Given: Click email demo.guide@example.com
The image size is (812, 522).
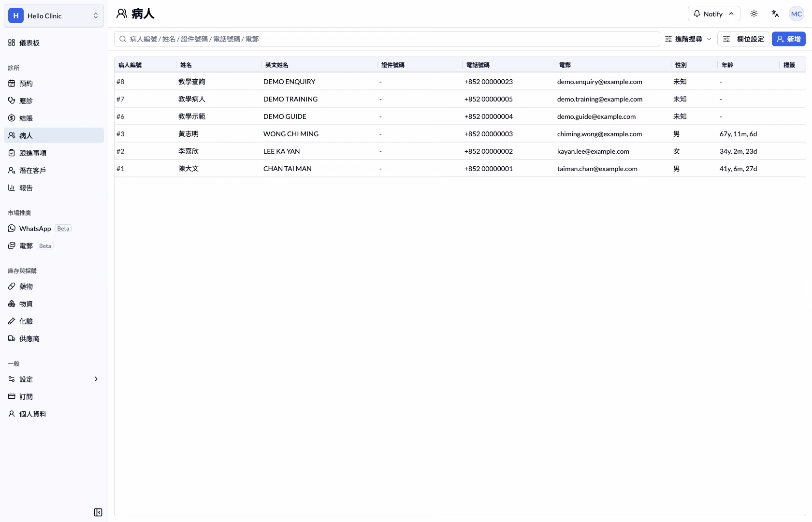Looking at the screenshot, I should (x=596, y=116).
